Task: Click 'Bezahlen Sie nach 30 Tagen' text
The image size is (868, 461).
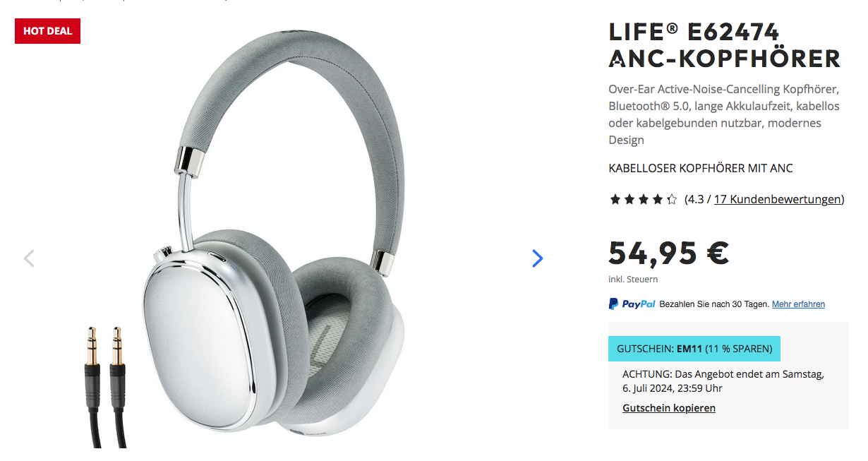Action: coord(713,304)
